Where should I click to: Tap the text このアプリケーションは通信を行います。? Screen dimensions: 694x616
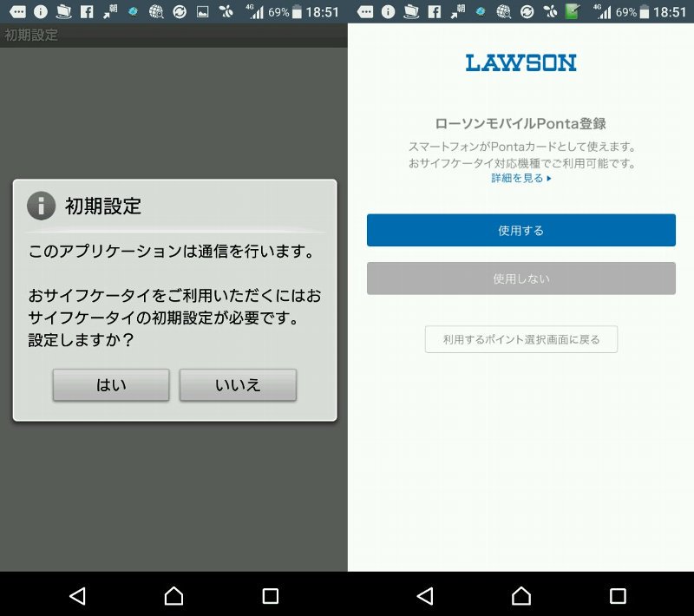(172, 252)
